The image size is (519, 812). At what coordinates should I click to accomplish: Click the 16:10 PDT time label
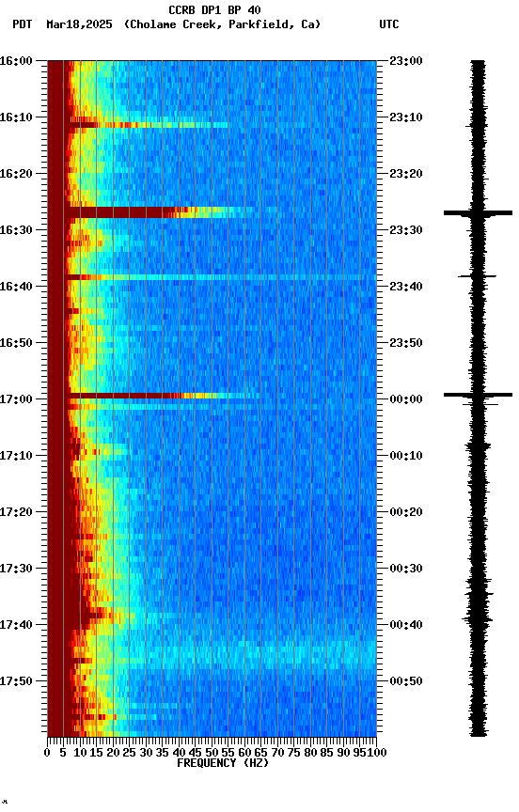[16, 117]
